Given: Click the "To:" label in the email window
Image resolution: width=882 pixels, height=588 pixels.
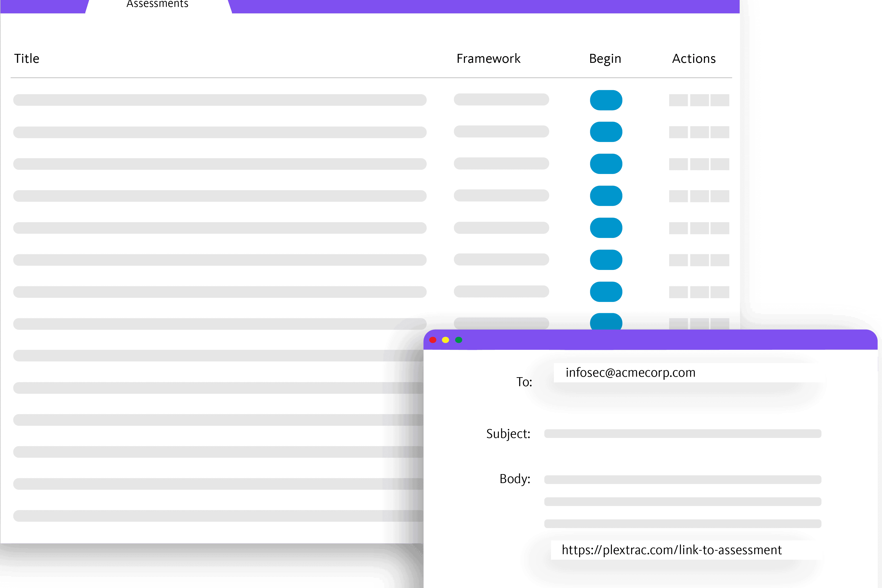Looking at the screenshot, I should 524,382.
